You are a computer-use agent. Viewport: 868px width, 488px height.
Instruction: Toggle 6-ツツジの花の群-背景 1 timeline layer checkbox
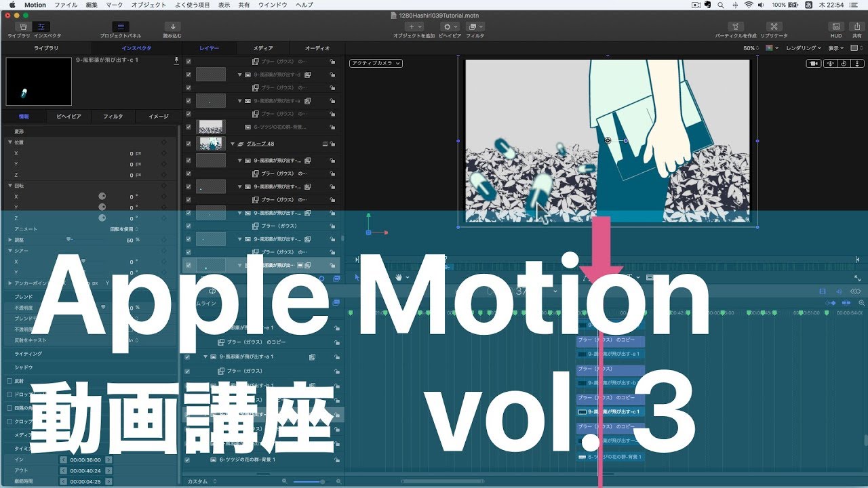188,460
